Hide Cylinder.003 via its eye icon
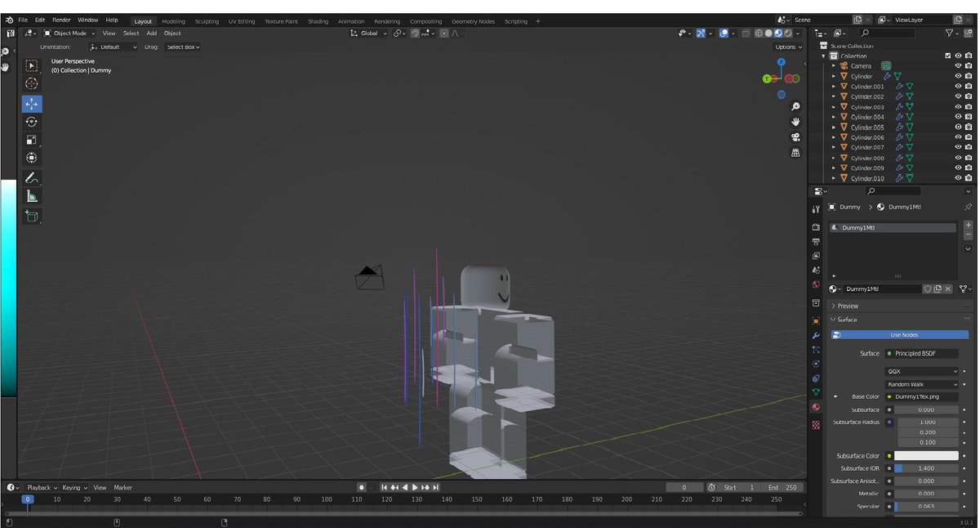Viewport: 980px width, 528px height. pos(959,107)
